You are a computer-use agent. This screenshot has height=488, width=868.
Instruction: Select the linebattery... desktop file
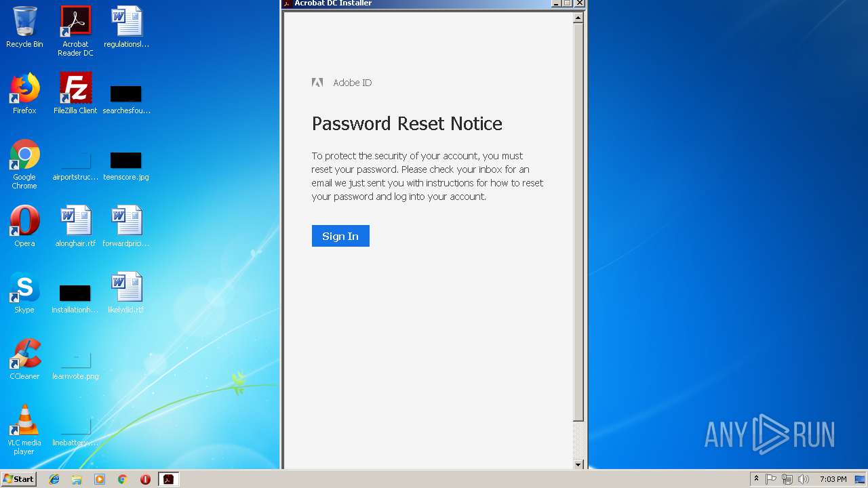[75, 430]
